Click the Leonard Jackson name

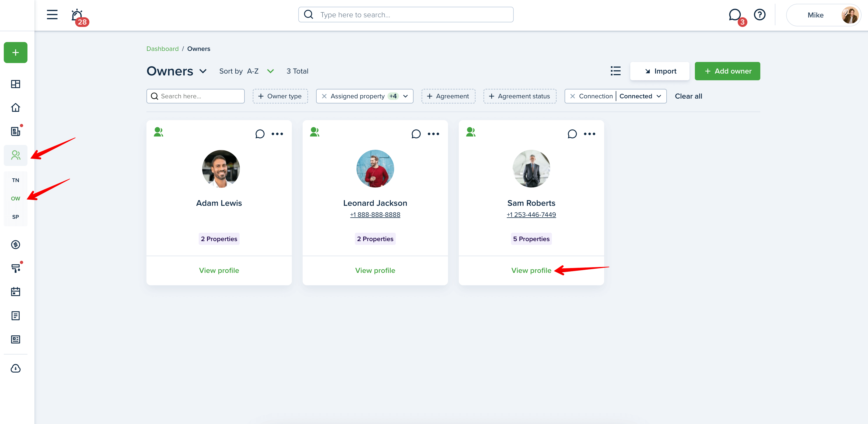pyautogui.click(x=375, y=203)
